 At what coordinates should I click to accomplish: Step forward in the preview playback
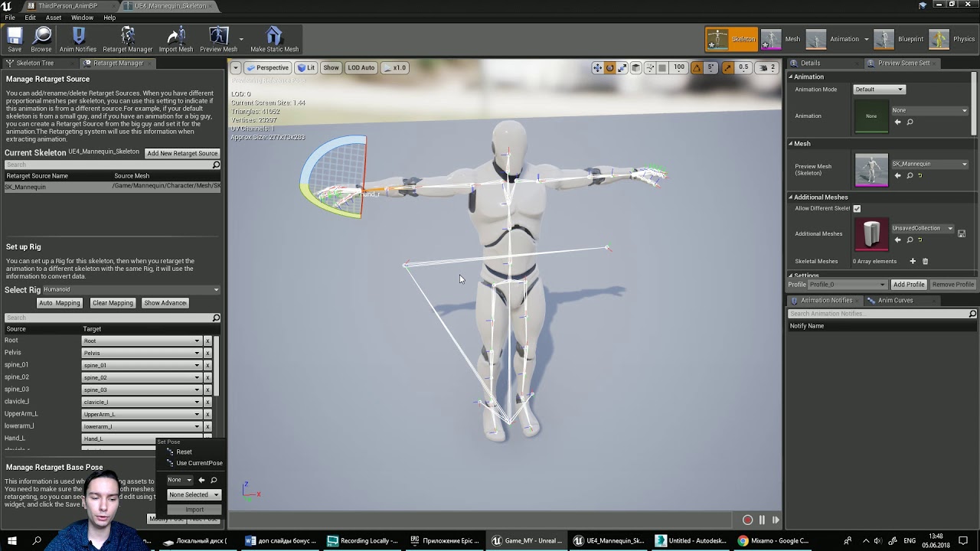(x=776, y=520)
